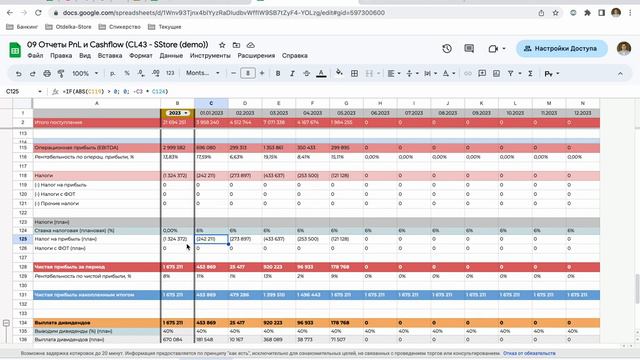Decrease decimal places
The height and width of the screenshot is (360, 640).
pos(141,73)
